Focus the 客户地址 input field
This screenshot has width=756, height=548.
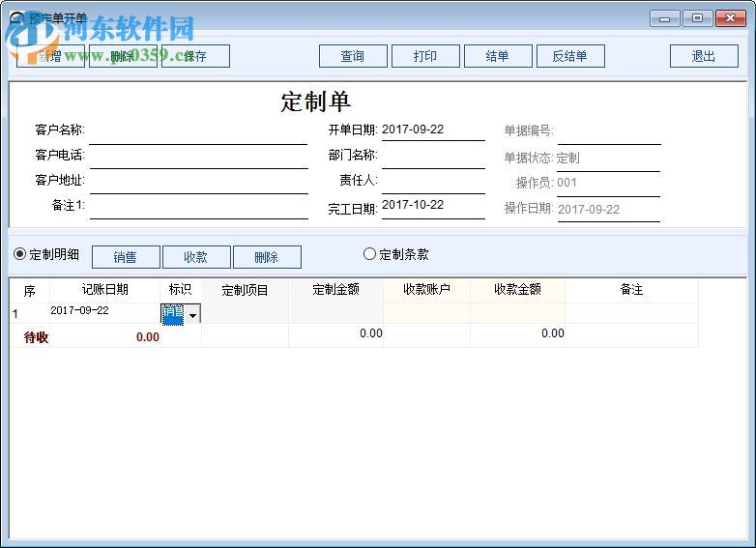click(198, 183)
